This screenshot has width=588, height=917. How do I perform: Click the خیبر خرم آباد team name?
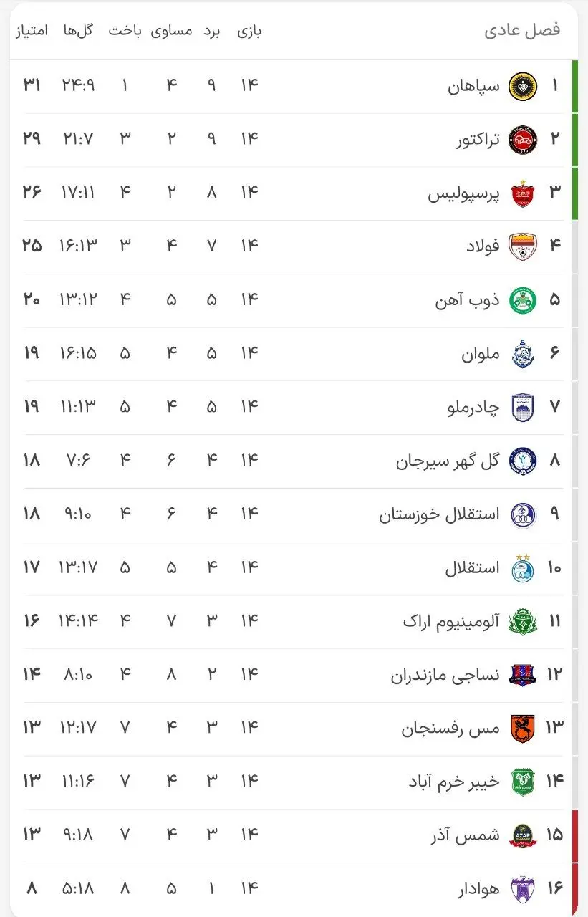[453, 782]
